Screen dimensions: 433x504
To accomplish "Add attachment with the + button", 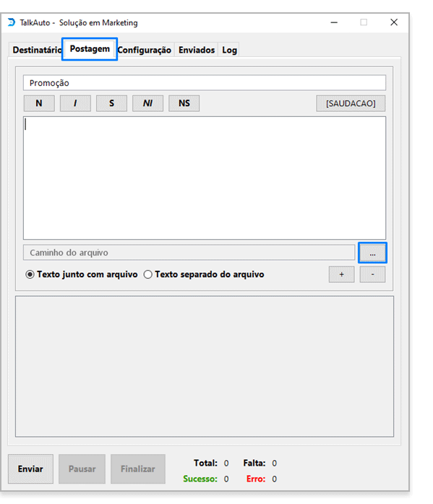I will [342, 274].
